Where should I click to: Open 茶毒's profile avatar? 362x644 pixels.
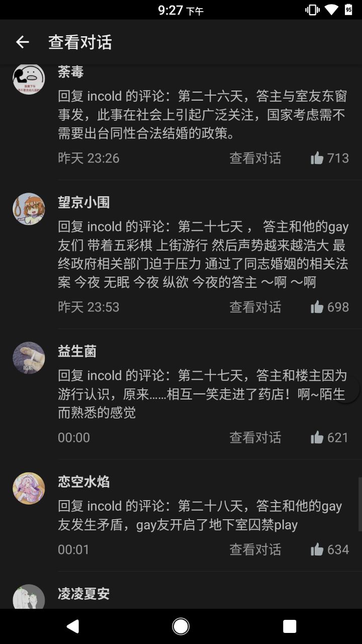click(29, 78)
